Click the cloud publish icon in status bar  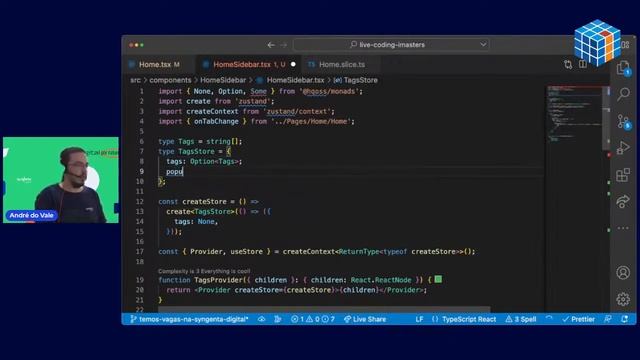[x=262, y=319]
